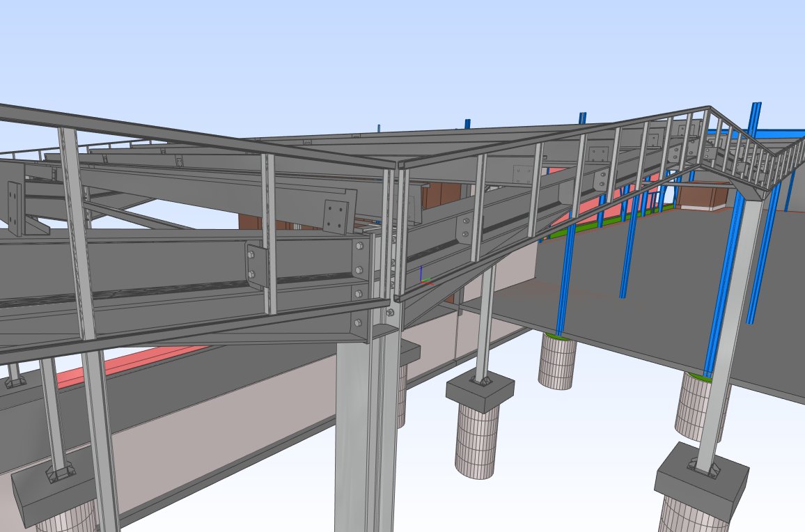Select the pile cap at bottom left
The height and width of the screenshot is (532, 805).
(x=49, y=494)
